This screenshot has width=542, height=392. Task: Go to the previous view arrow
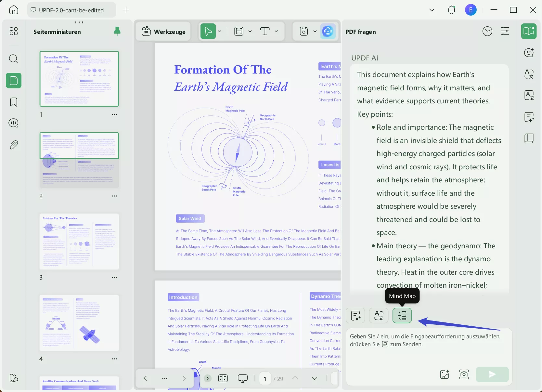[145, 378]
